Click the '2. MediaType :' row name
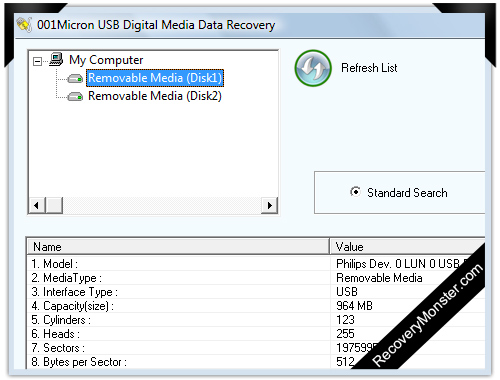Image resolution: width=500 pixels, height=380 pixels. click(67, 278)
